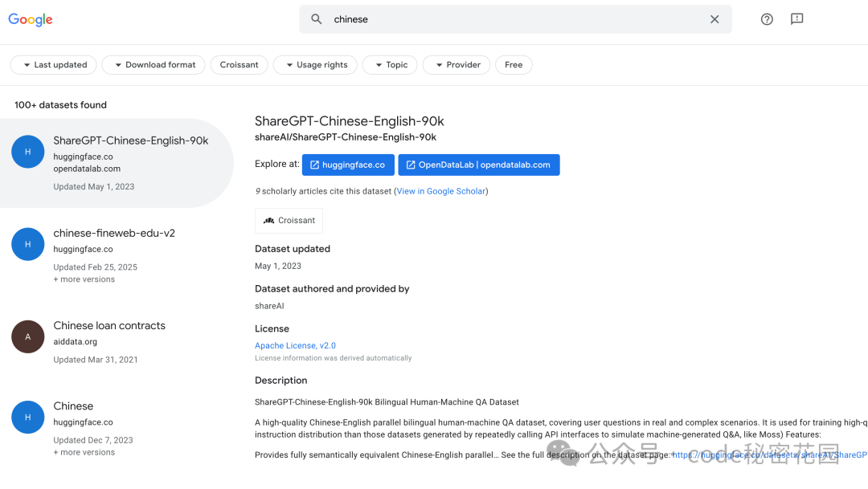
Task: Click "+ more versions" under Updated Dec 7, 2023
Action: point(84,453)
